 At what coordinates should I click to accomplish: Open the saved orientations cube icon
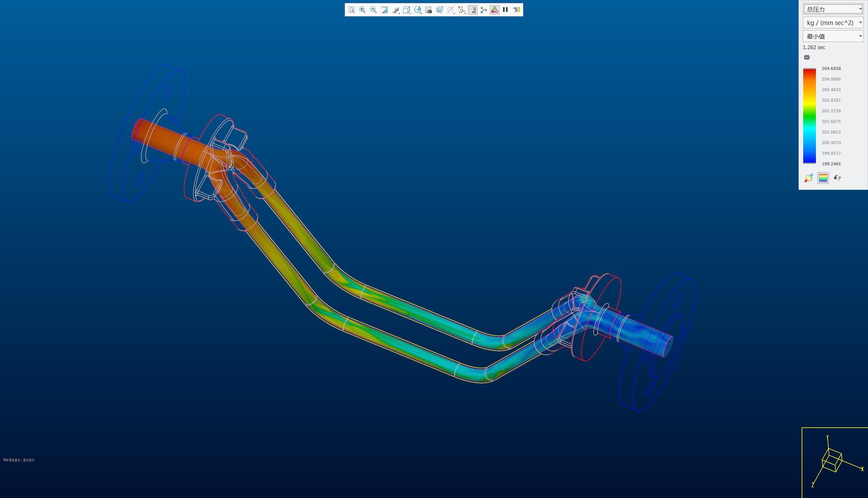pos(406,10)
